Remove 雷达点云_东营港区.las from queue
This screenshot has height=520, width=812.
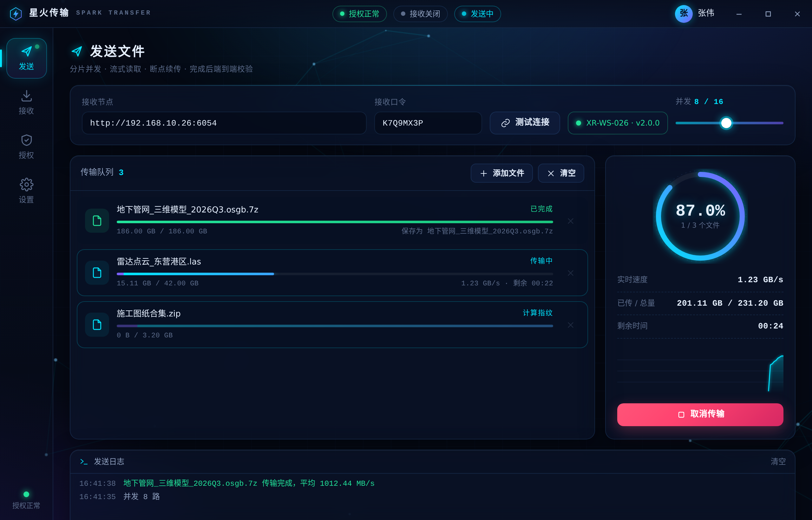pos(571,273)
